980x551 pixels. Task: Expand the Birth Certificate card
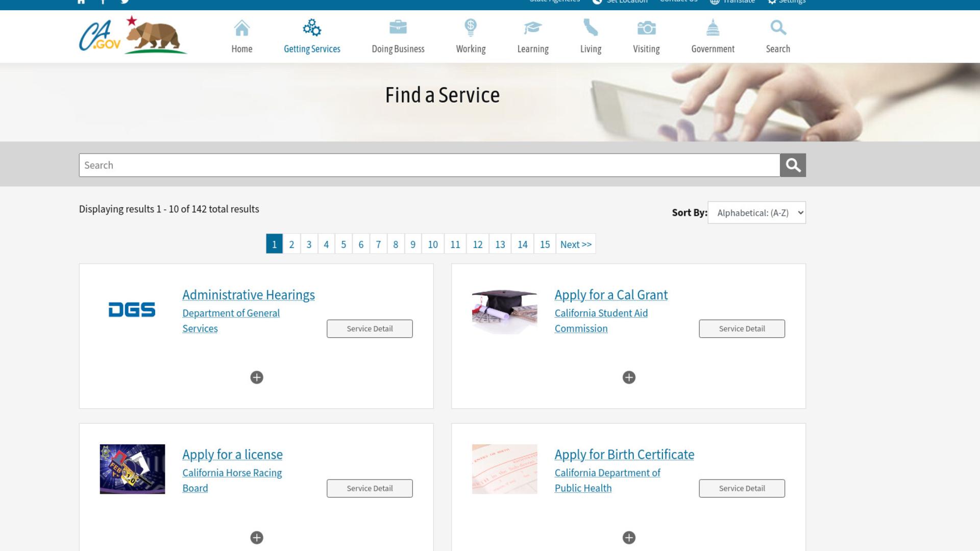(x=629, y=538)
